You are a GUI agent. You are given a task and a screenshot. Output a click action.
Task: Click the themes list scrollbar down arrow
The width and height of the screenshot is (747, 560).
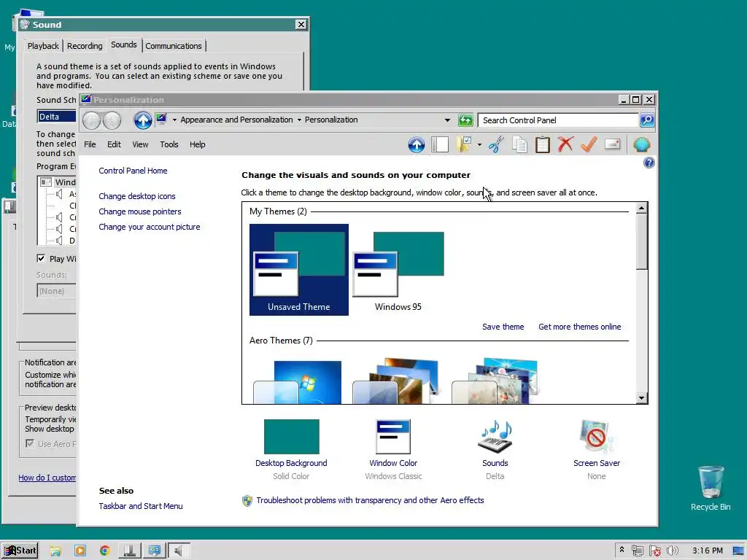click(642, 398)
